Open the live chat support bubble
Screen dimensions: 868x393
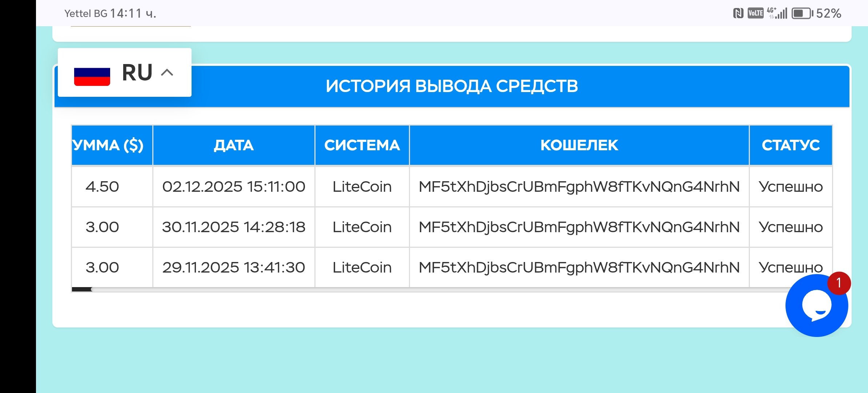pyautogui.click(x=816, y=306)
